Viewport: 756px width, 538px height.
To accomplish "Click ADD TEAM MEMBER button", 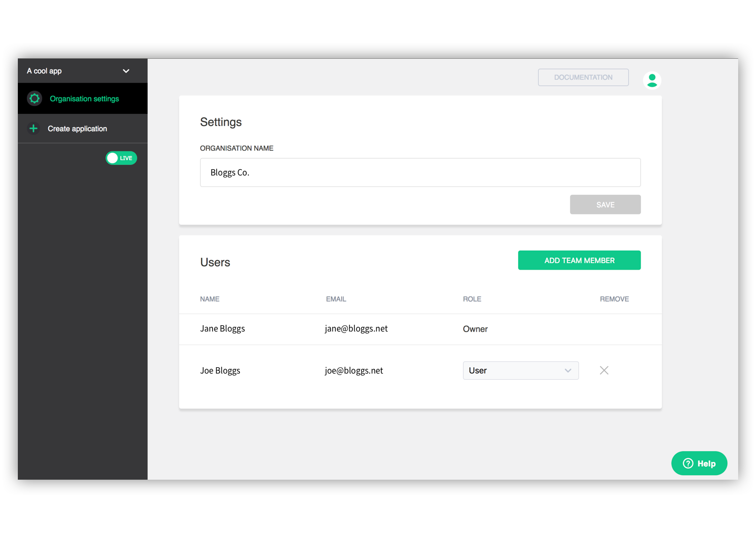I will click(x=579, y=260).
